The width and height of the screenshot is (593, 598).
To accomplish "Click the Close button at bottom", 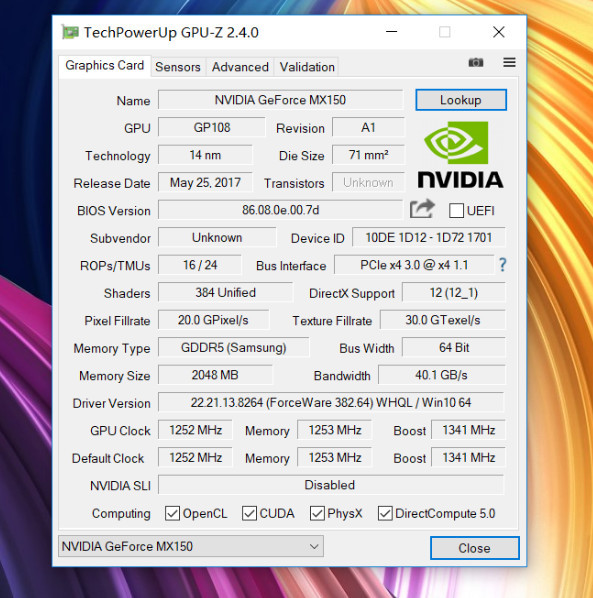I will (474, 548).
